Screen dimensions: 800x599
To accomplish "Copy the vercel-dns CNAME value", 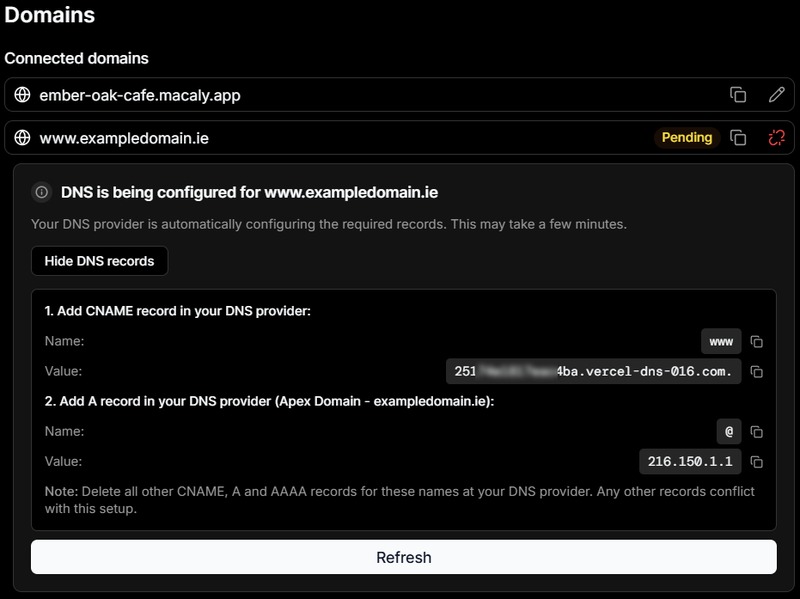I will 757,371.
